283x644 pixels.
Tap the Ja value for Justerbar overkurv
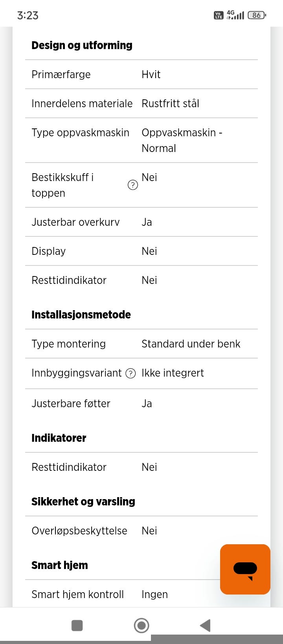click(147, 222)
